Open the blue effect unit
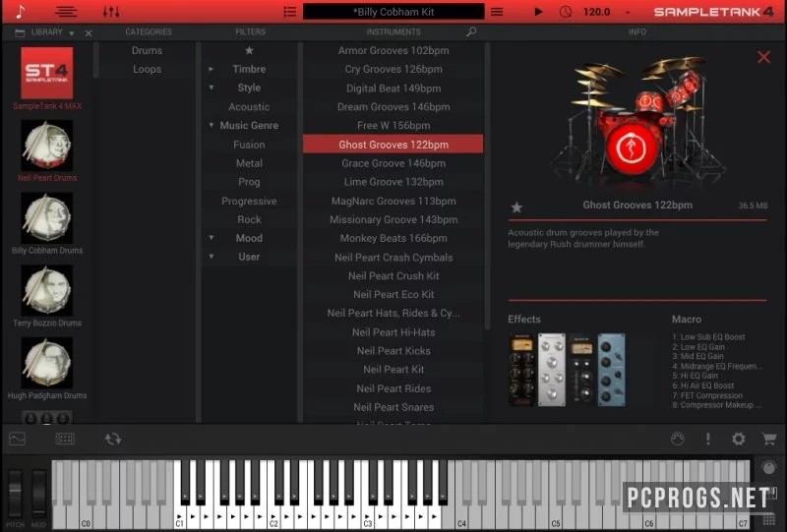The width and height of the screenshot is (787, 532). coord(611,370)
